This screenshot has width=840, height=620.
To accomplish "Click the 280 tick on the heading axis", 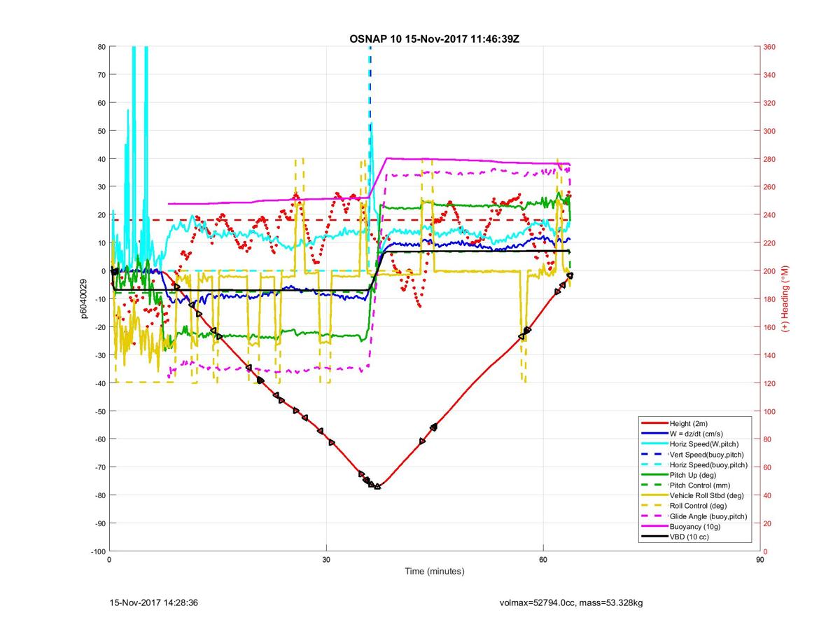I will pyautogui.click(x=771, y=159).
